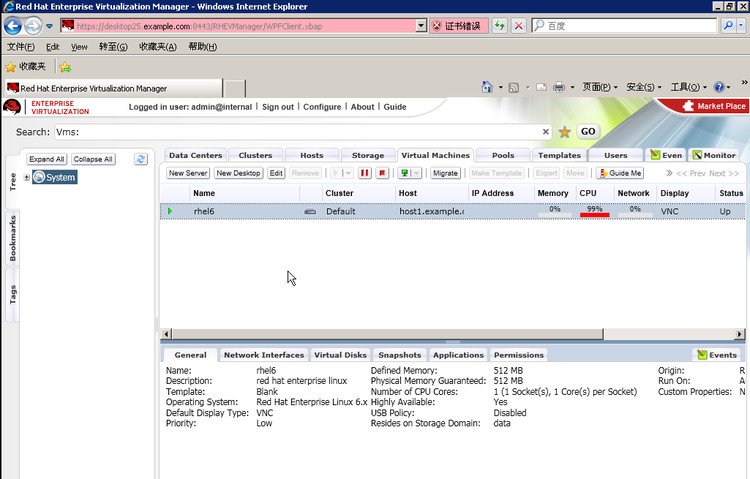Open the Guide link

(395, 107)
